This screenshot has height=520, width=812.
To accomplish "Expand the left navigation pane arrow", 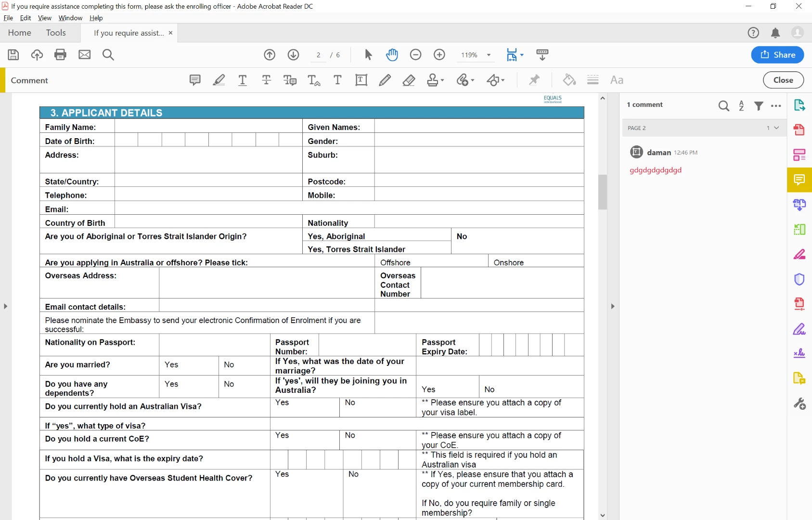I will [5, 306].
